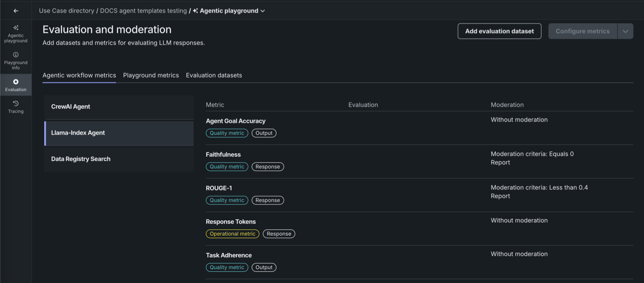Open the Configure metrics dropdown arrow

625,31
